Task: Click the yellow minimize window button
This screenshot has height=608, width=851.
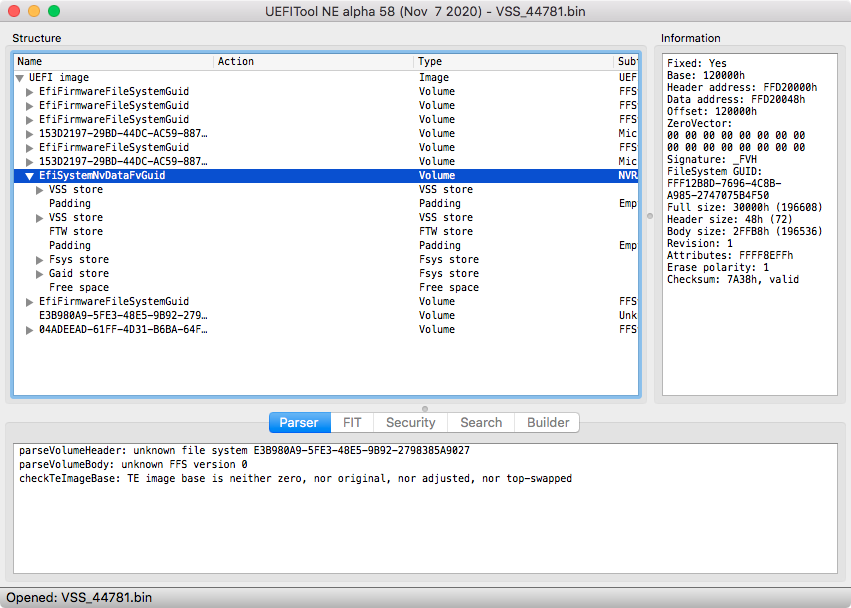Action: click(x=34, y=11)
